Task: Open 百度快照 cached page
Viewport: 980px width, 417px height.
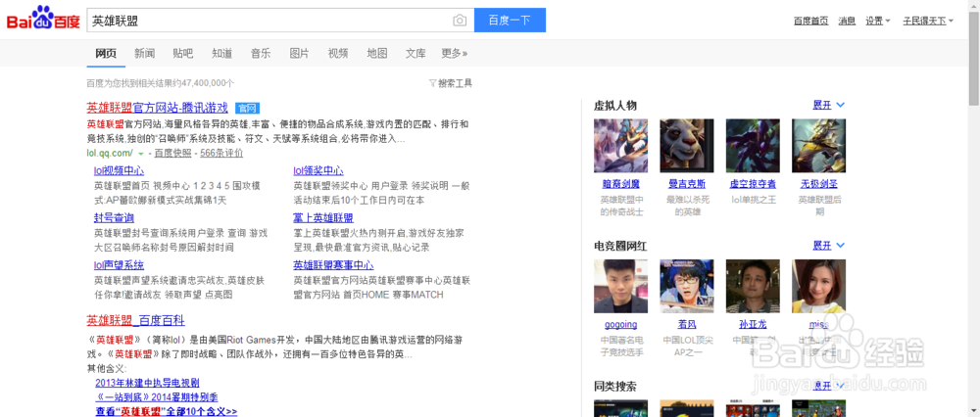Action: point(172,153)
